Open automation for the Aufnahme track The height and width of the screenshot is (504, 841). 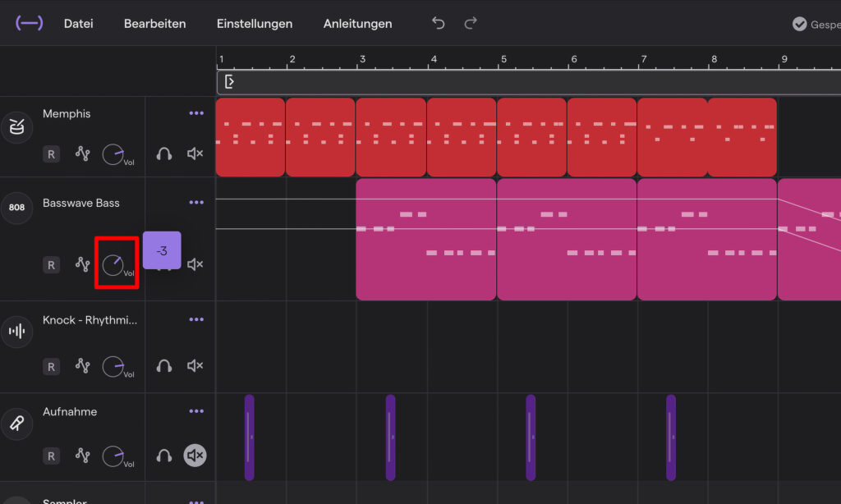pos(83,456)
